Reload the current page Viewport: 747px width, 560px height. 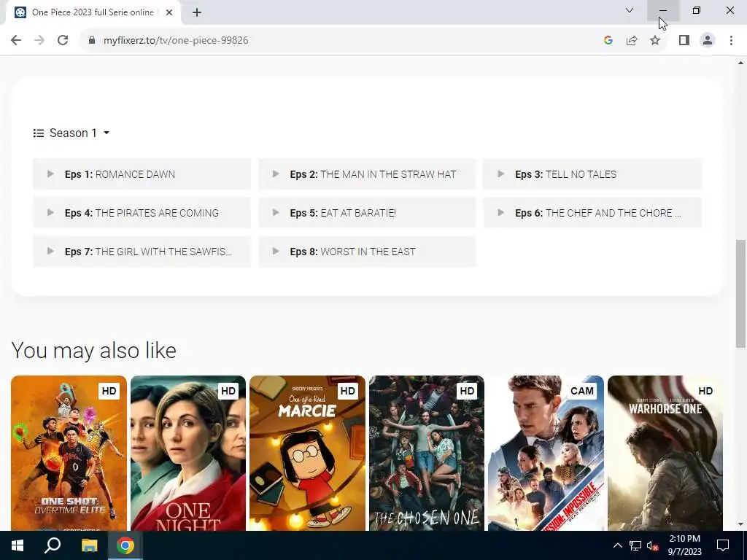pos(63,41)
